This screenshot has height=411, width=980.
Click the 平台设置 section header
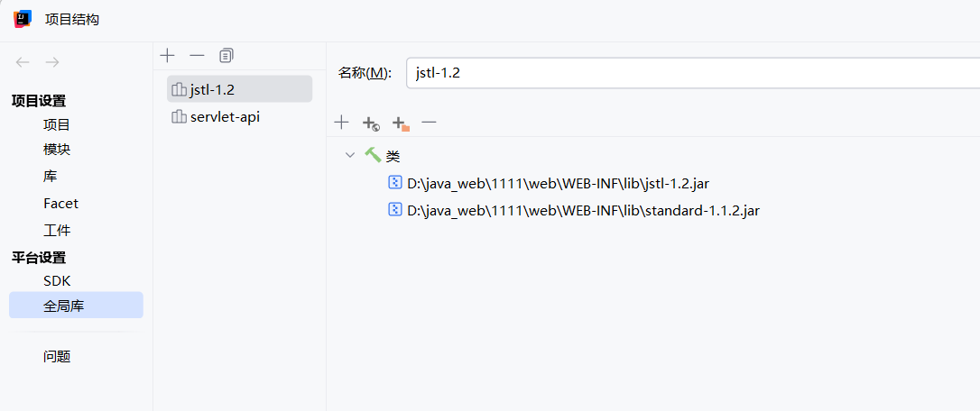[39, 257]
